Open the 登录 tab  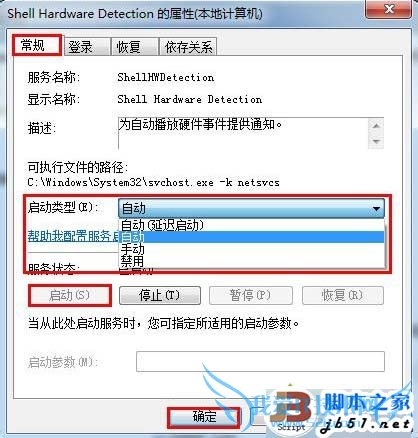(x=87, y=46)
